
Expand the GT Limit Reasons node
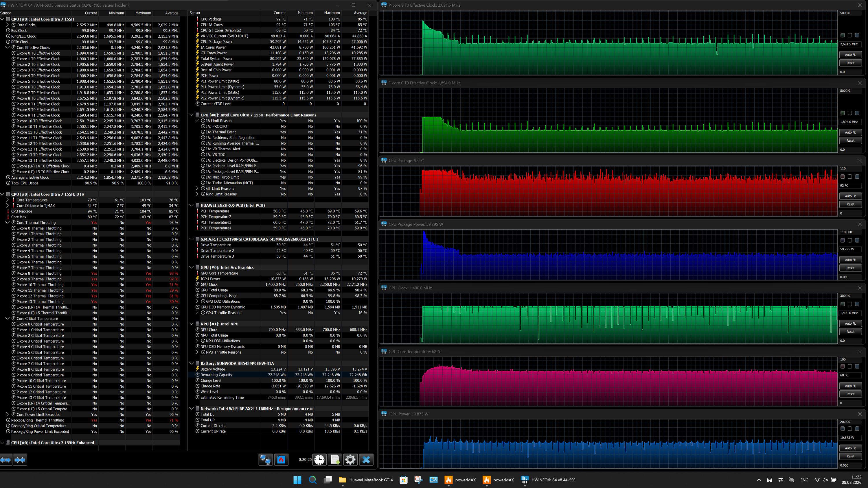click(x=197, y=188)
